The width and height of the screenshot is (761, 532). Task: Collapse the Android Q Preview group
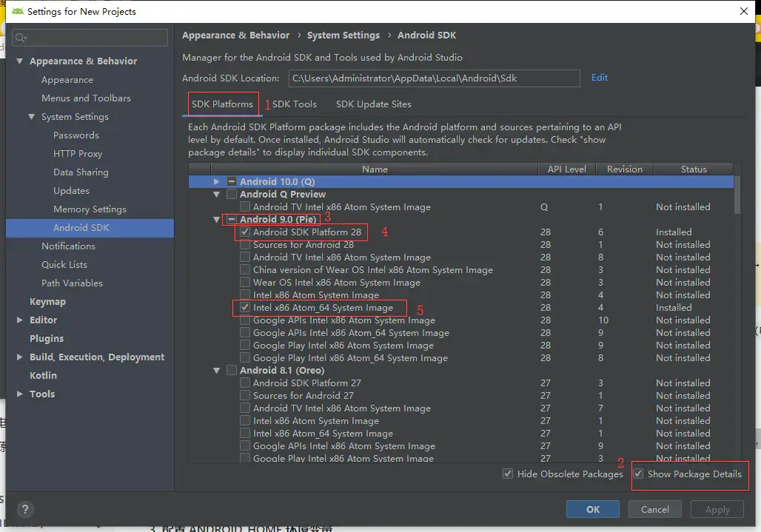click(216, 194)
